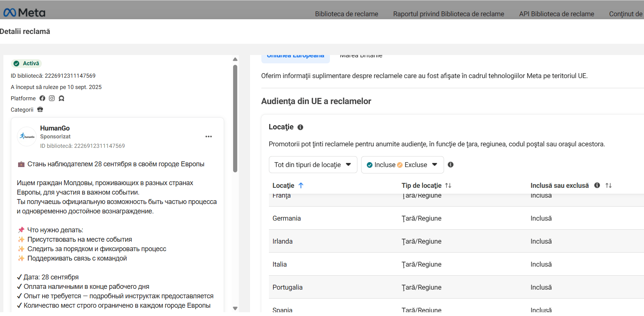
Task: Sort by Locație column arrow
Action: [301, 185]
